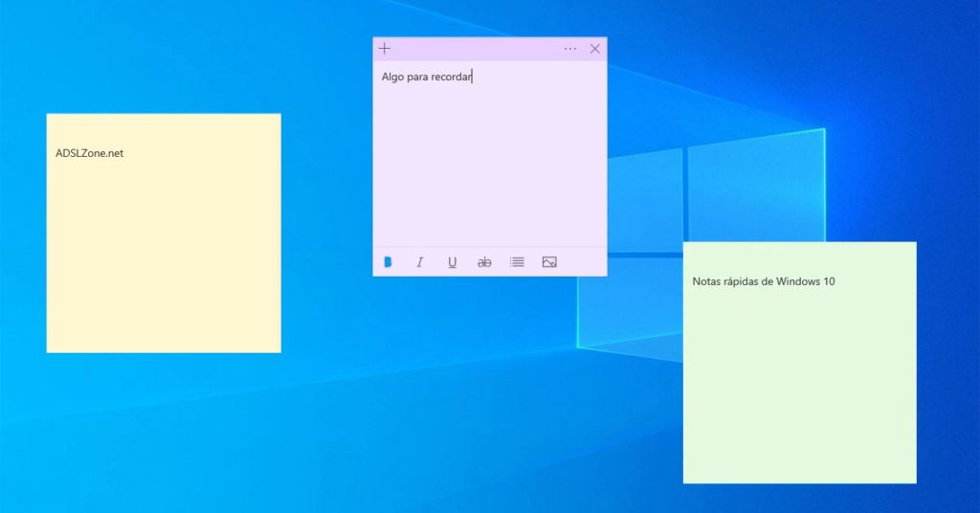Toggle underline formatting in the note
The width and height of the screenshot is (980, 513).
(x=452, y=262)
